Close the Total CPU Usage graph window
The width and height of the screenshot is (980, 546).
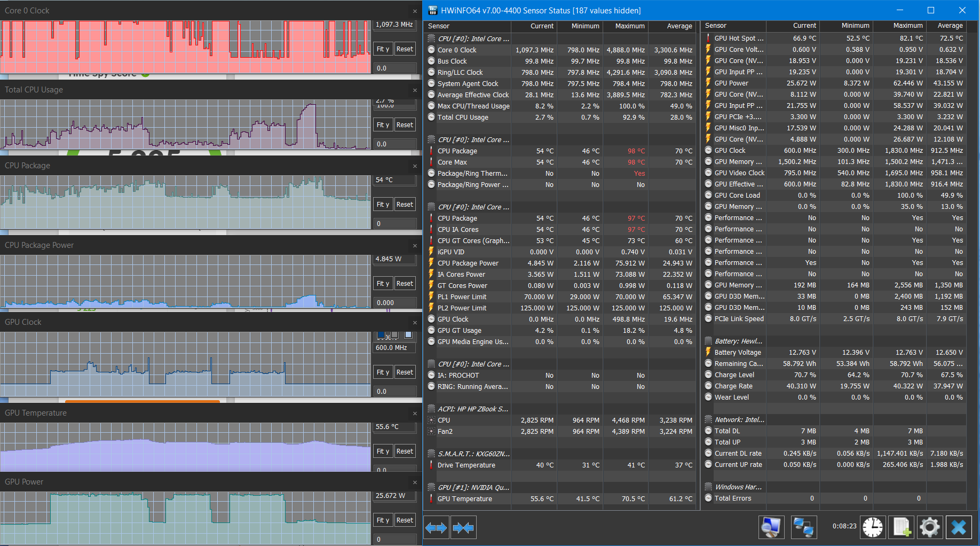click(415, 90)
